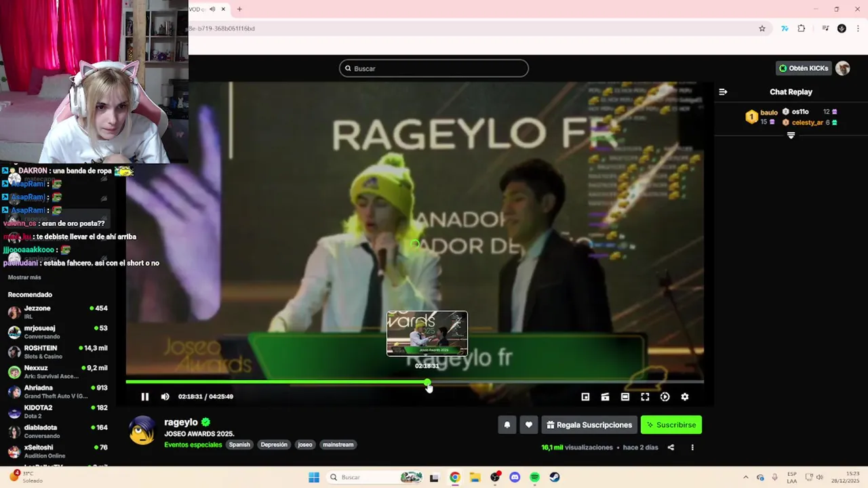Open Windows Start menu

click(314, 477)
